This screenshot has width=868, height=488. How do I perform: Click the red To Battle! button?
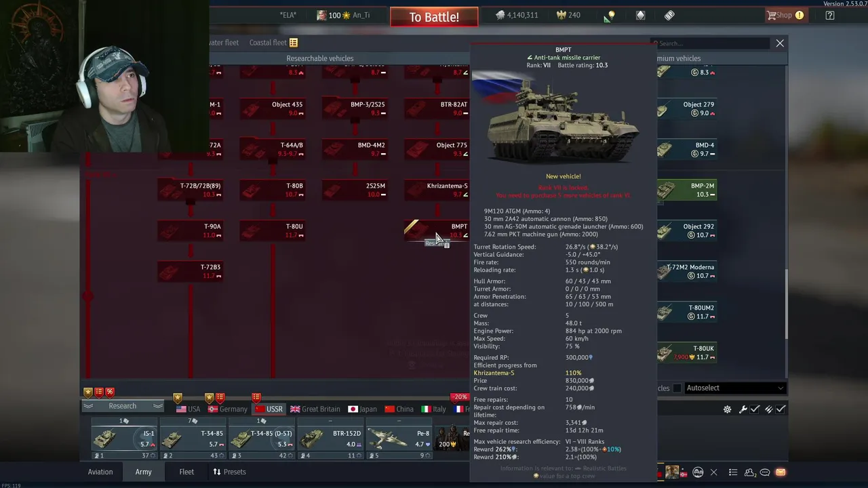(434, 17)
